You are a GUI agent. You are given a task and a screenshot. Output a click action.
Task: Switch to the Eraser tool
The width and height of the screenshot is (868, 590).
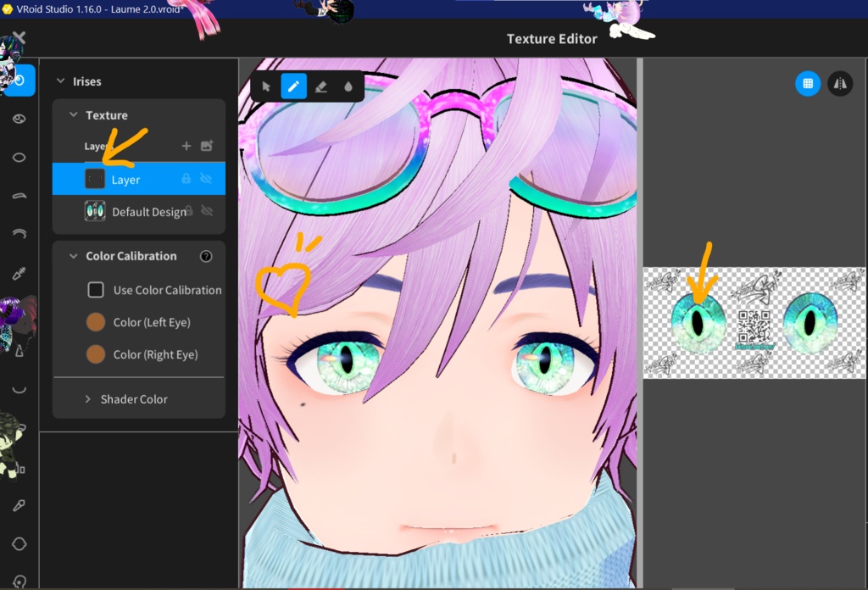[x=321, y=86]
